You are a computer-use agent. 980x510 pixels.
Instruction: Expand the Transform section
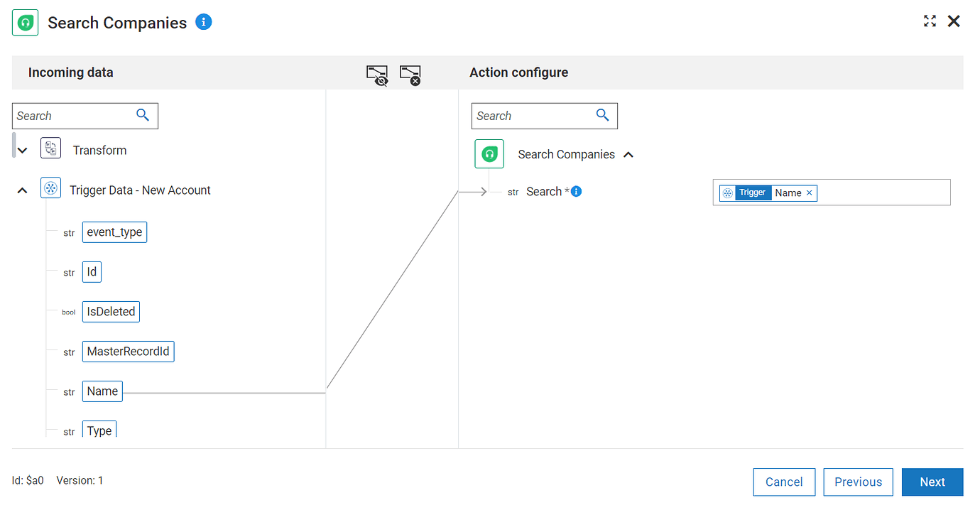(23, 150)
